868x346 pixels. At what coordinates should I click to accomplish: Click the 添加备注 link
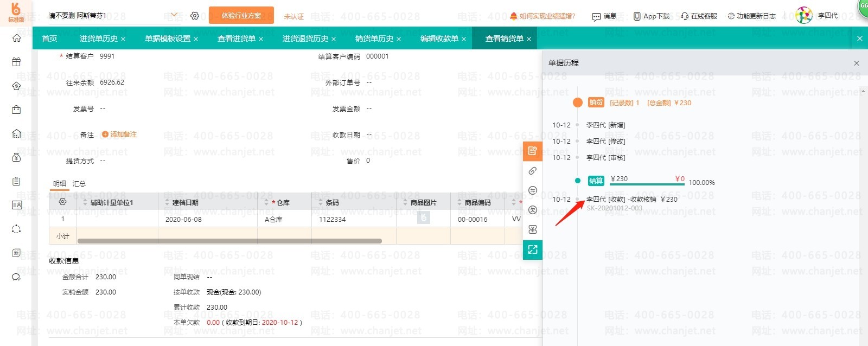tap(119, 134)
